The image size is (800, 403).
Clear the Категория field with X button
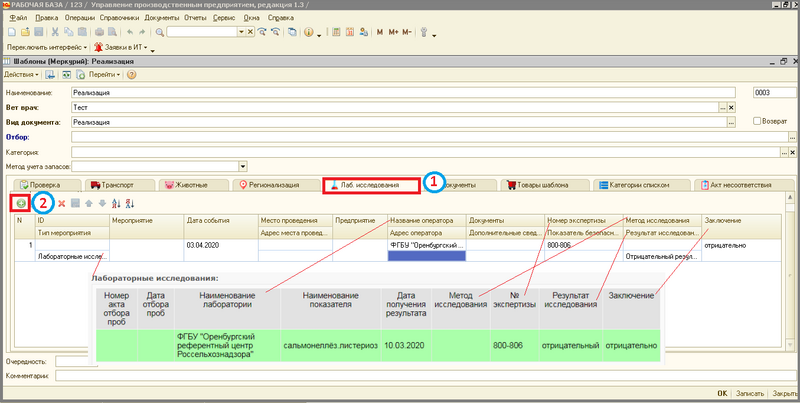(x=792, y=152)
